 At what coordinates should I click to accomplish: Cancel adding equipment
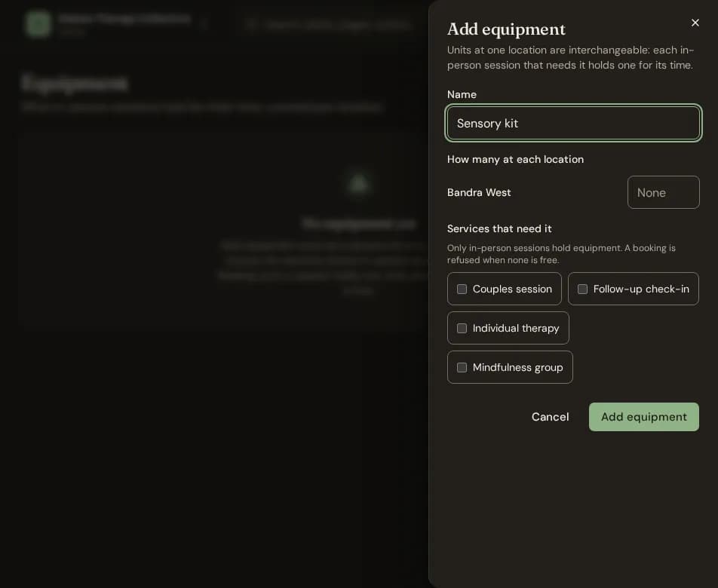click(x=550, y=417)
